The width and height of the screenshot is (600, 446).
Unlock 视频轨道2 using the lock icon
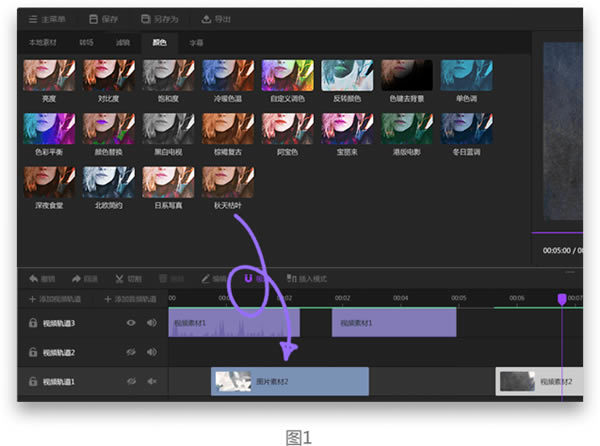pos(33,352)
